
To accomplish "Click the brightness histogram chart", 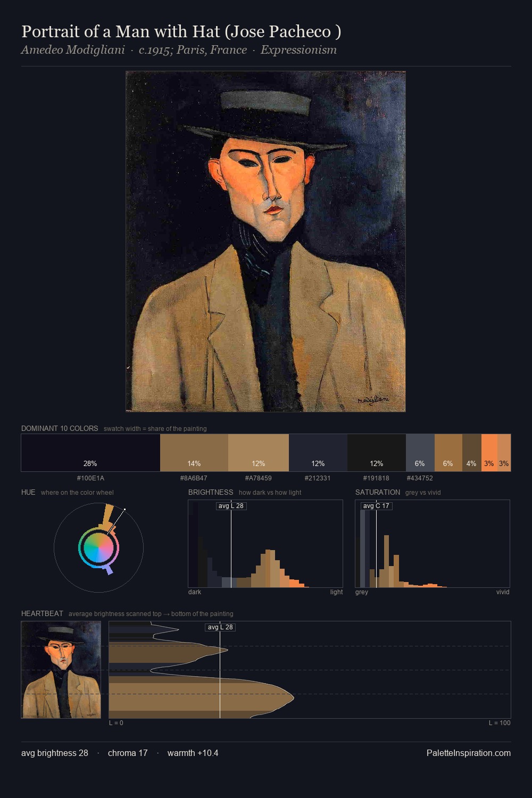I will pyautogui.click(x=265, y=544).
